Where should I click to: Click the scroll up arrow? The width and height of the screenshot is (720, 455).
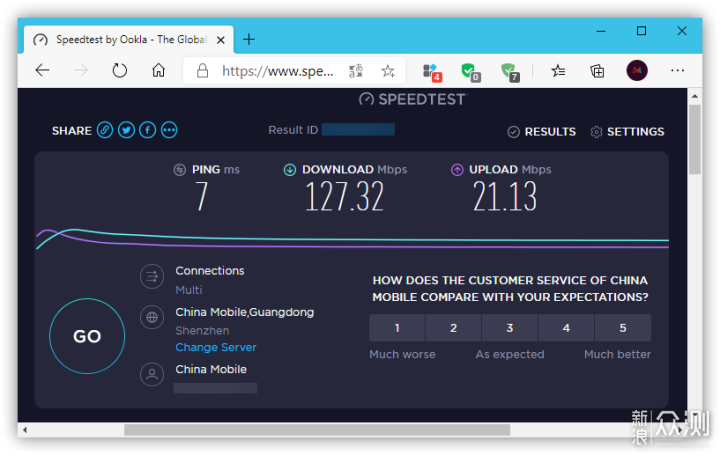(694, 96)
